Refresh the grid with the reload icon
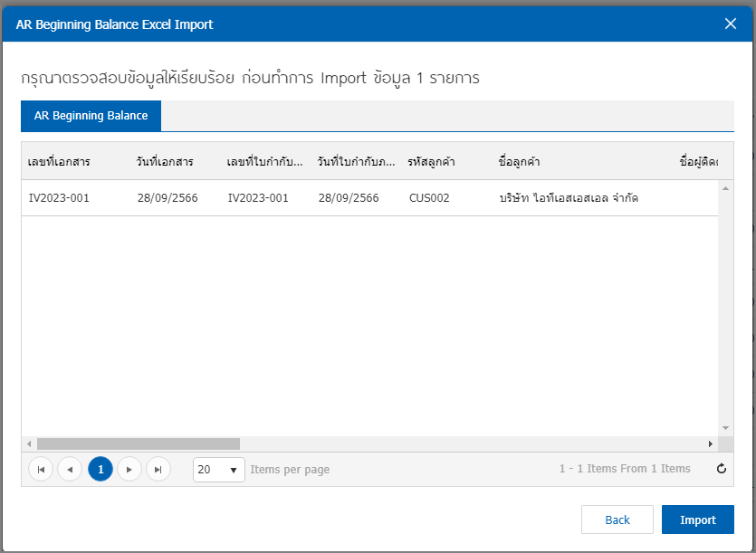The image size is (756, 553). [x=722, y=469]
